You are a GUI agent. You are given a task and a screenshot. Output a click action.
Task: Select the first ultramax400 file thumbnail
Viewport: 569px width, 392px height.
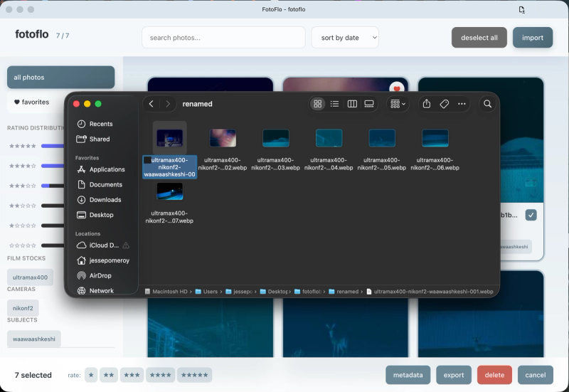169,138
